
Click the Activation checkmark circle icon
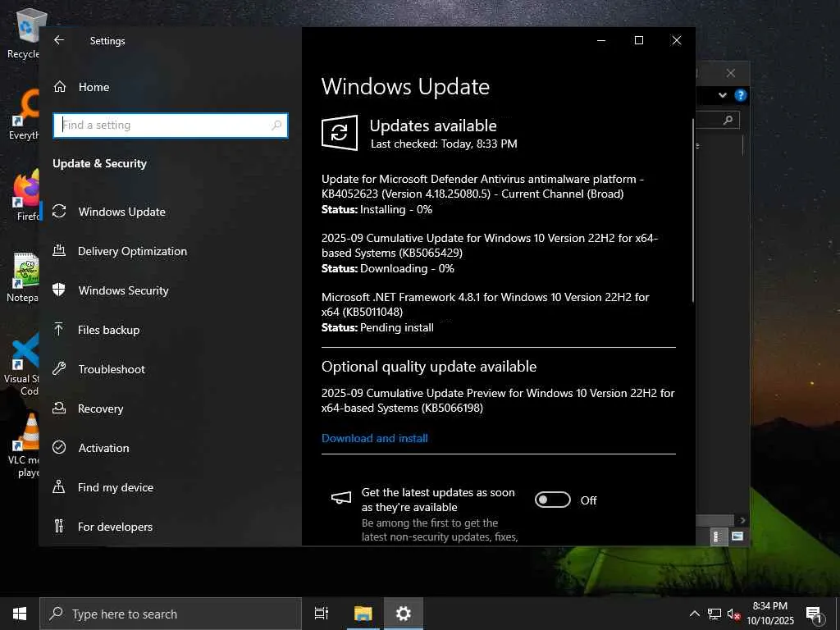click(x=59, y=447)
